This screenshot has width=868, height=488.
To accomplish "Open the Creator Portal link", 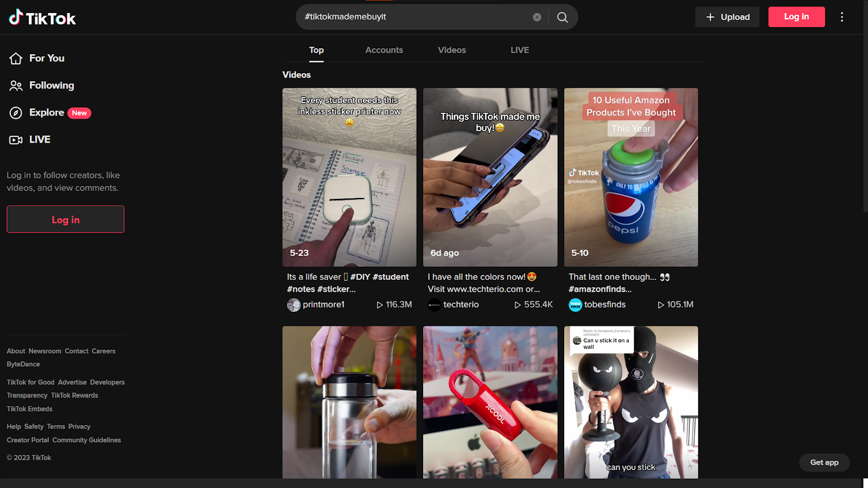I will tap(28, 440).
